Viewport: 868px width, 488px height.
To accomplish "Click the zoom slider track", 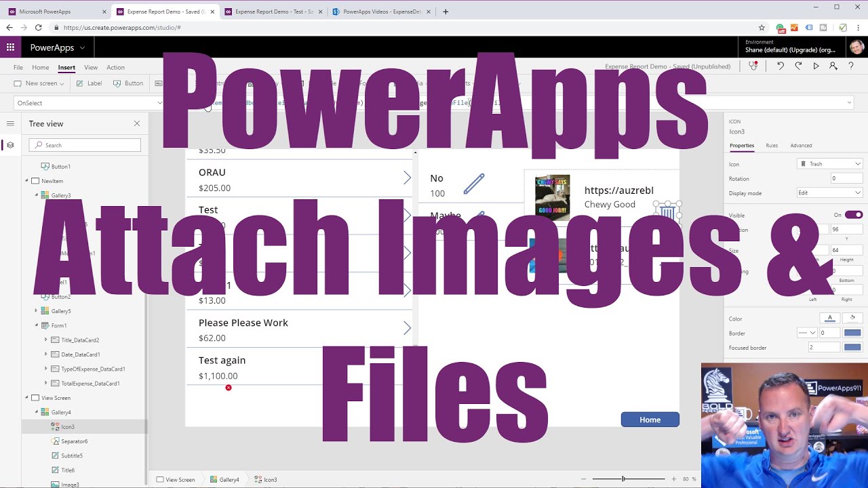I will click(x=629, y=479).
